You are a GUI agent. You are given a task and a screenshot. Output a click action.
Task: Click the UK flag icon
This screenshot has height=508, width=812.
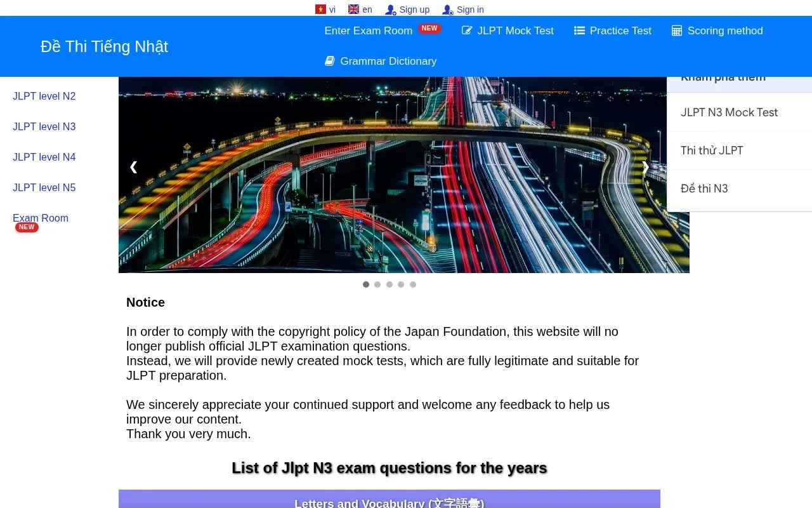click(x=353, y=10)
